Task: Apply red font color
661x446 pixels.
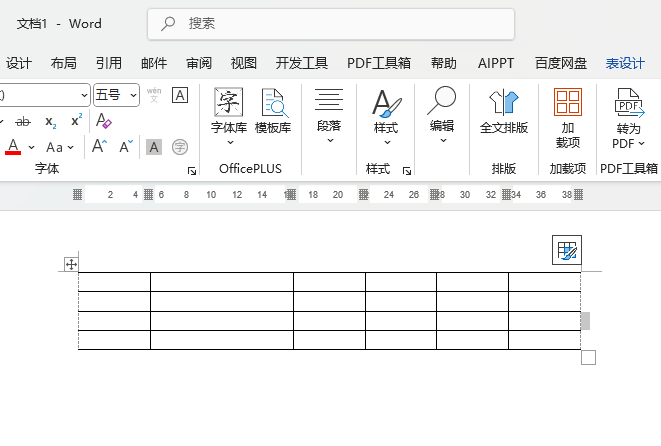Action: pyautogui.click(x=13, y=147)
